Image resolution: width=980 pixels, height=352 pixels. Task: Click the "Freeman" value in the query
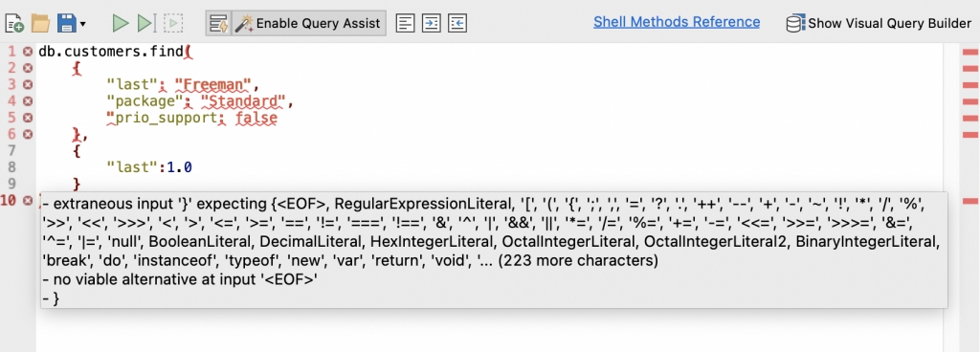click(x=213, y=84)
